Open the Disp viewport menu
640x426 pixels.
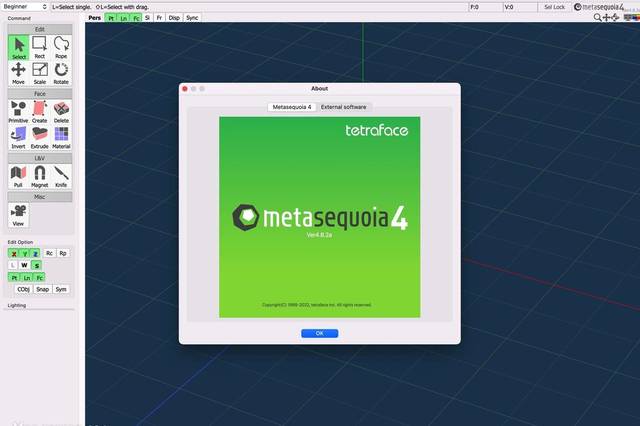174,18
